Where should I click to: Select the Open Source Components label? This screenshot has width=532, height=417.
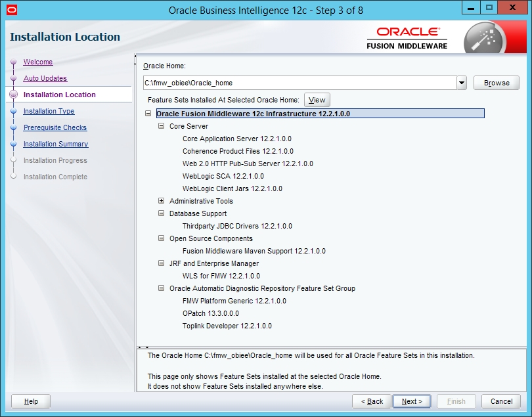[211, 238]
